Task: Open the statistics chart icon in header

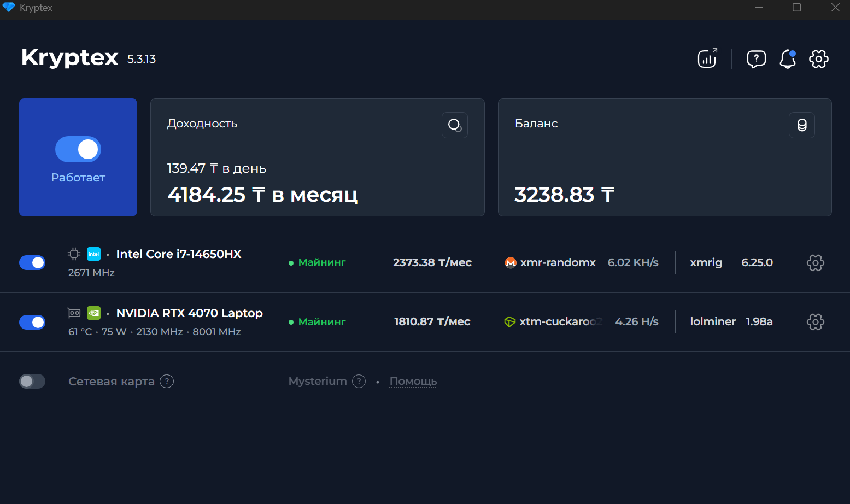Action: pyautogui.click(x=707, y=58)
